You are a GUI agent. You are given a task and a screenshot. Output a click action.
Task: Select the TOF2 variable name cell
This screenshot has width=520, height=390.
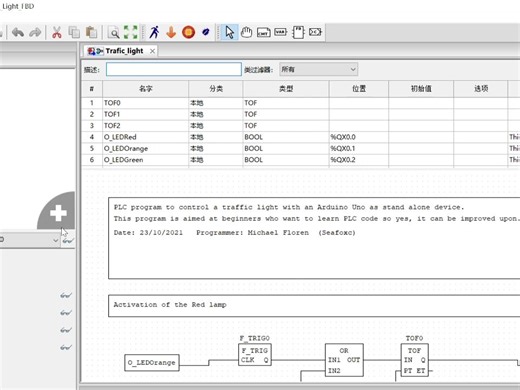(146, 126)
